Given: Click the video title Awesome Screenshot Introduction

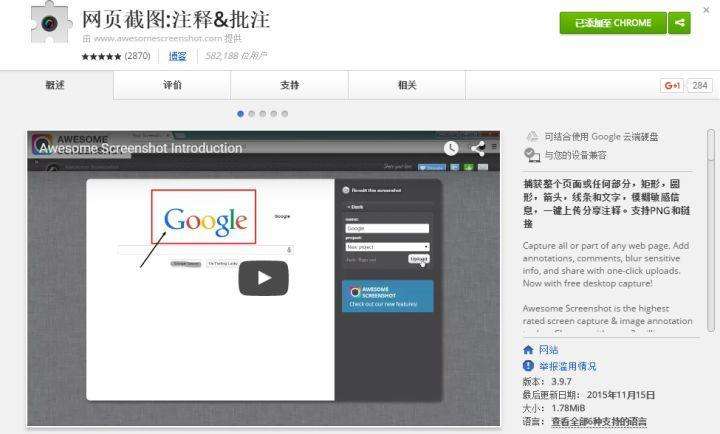Looking at the screenshot, I should 141,148.
